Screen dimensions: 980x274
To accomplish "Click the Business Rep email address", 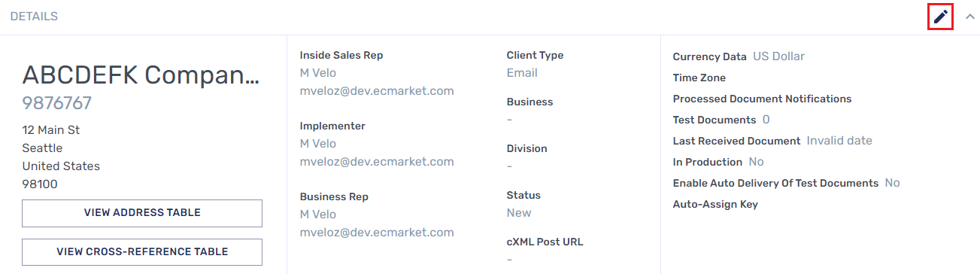I will pos(377,233).
